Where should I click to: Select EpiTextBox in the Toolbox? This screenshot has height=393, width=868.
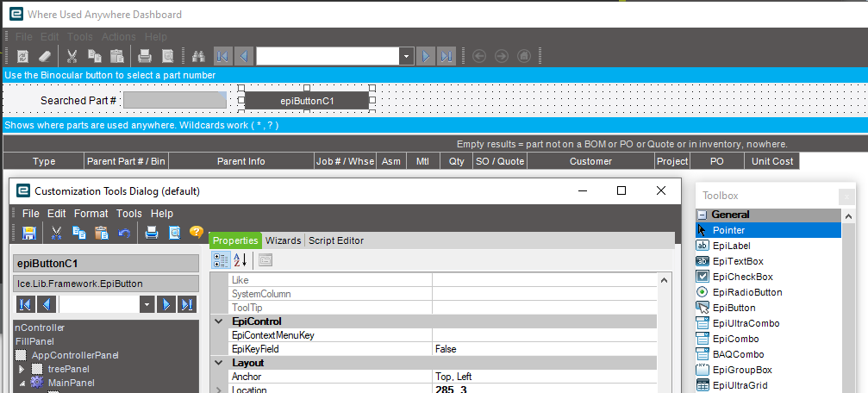[768, 261]
